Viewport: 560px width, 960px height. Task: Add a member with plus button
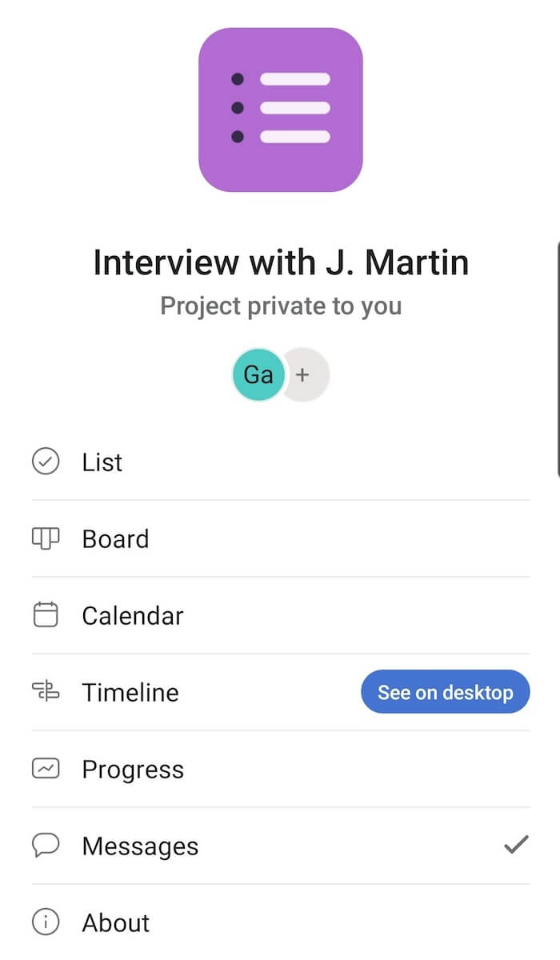coord(304,374)
